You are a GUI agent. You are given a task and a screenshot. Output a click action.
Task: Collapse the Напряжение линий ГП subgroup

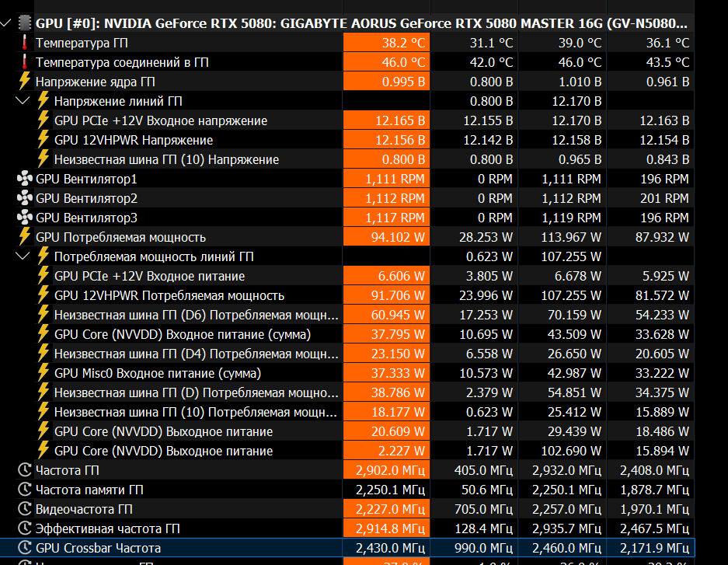pos(23,101)
